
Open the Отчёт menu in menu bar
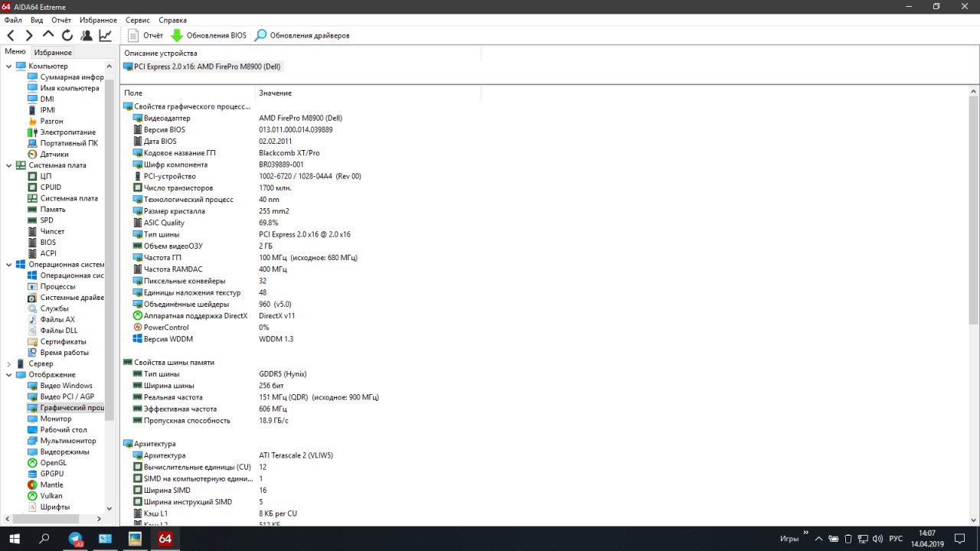tap(61, 20)
